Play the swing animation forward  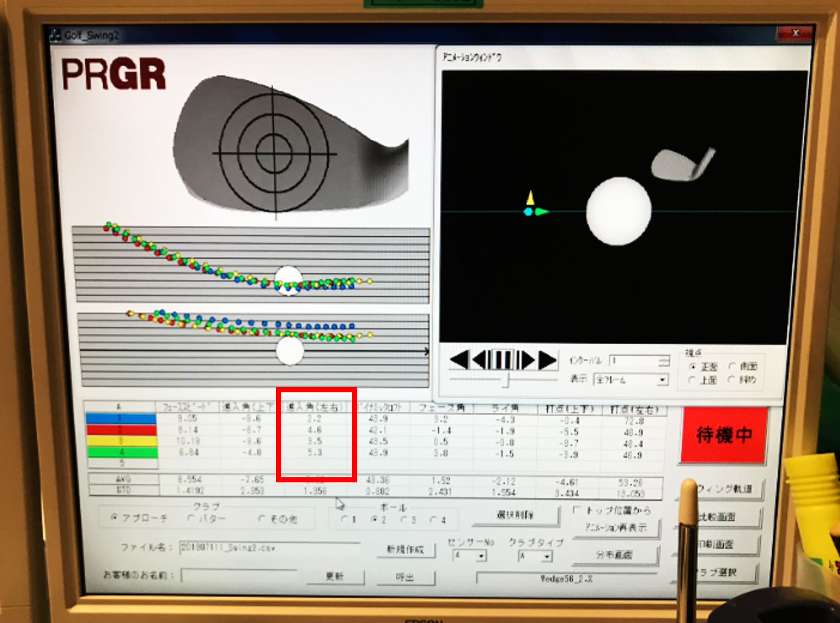[548, 361]
